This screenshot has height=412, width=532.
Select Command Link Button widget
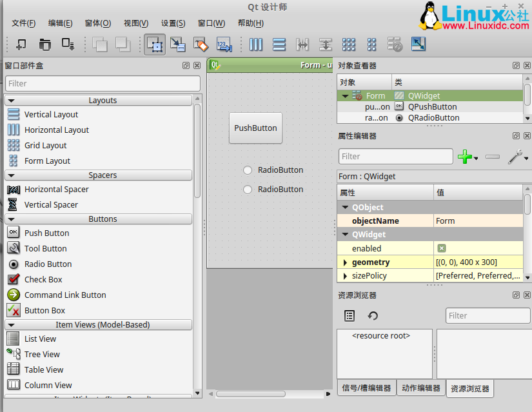click(65, 295)
